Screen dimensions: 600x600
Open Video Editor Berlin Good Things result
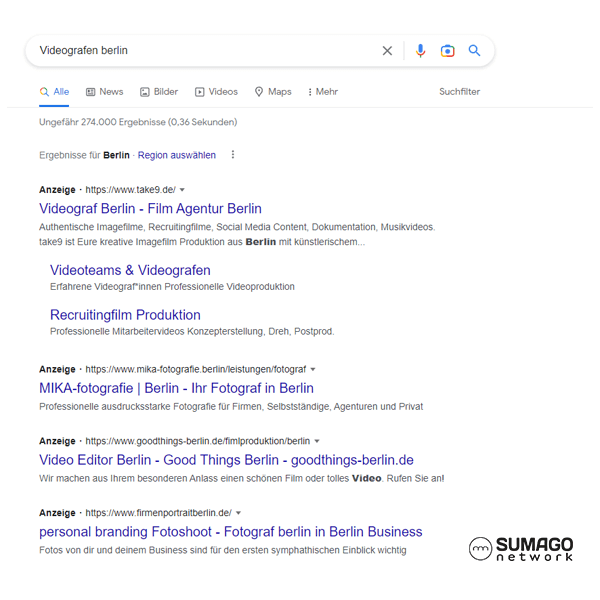tap(226, 460)
